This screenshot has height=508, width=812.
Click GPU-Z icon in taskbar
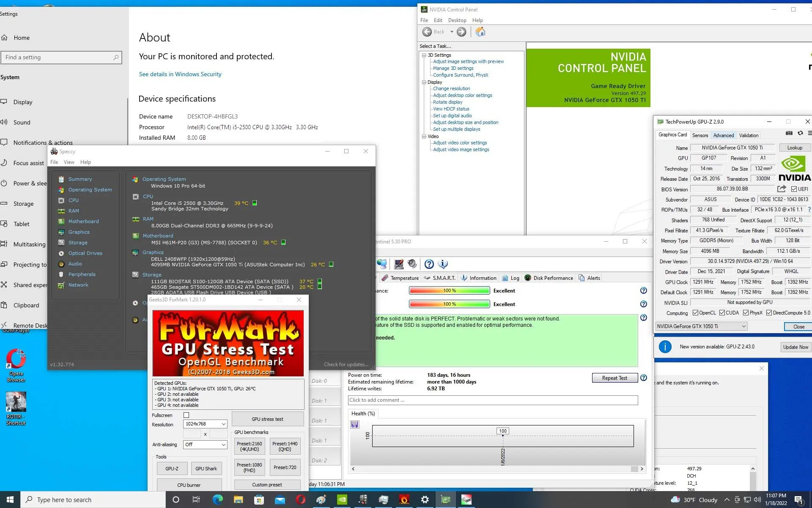coord(446,500)
